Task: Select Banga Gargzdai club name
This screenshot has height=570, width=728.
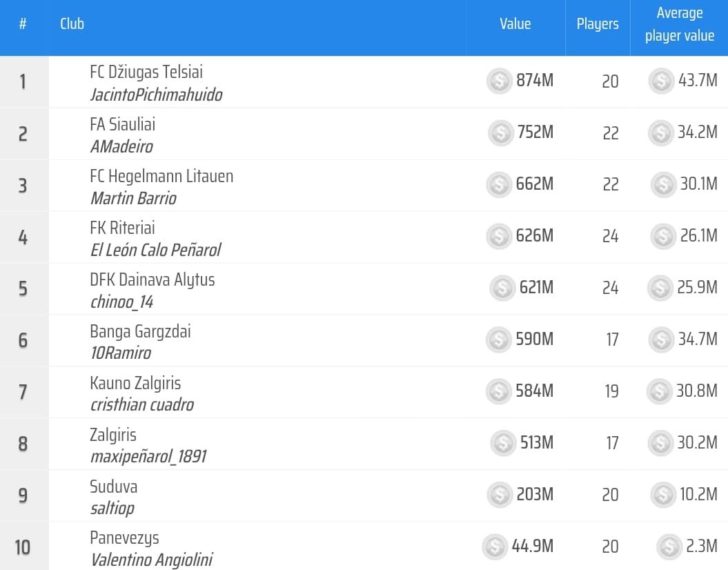Action: coord(140,331)
